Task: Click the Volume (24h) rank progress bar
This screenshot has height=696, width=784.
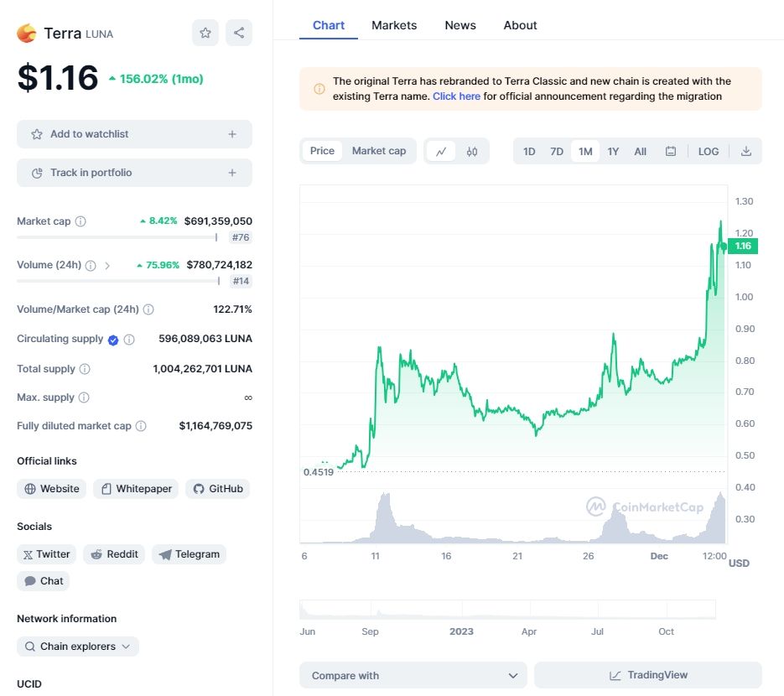Action: click(x=118, y=281)
